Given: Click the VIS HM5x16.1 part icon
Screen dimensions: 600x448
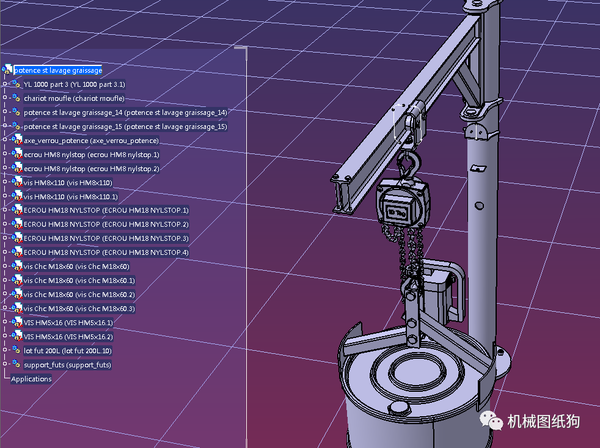Looking at the screenshot, I should (17, 322).
